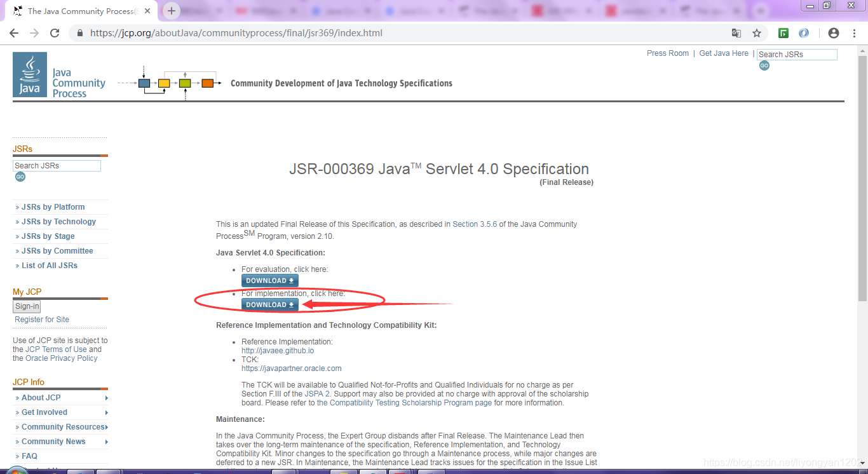Image resolution: width=868 pixels, height=474 pixels.
Task: Expand the Community News menu arrow
Action: 106,442
